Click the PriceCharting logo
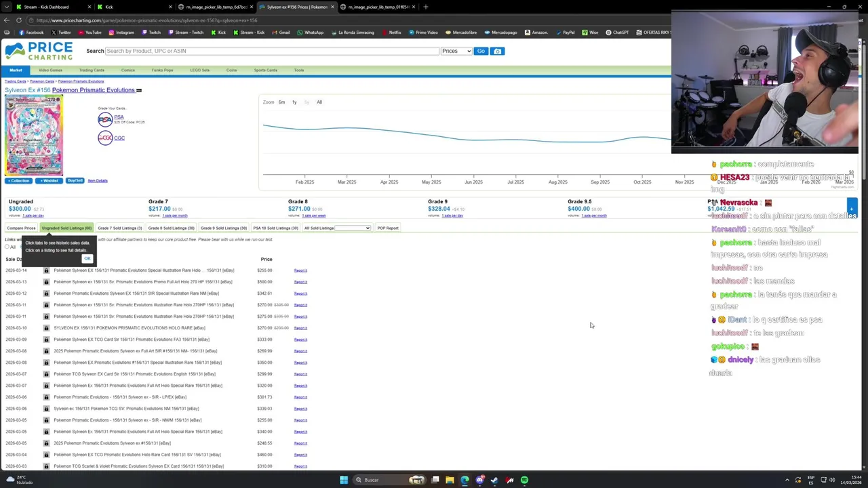 (x=39, y=51)
